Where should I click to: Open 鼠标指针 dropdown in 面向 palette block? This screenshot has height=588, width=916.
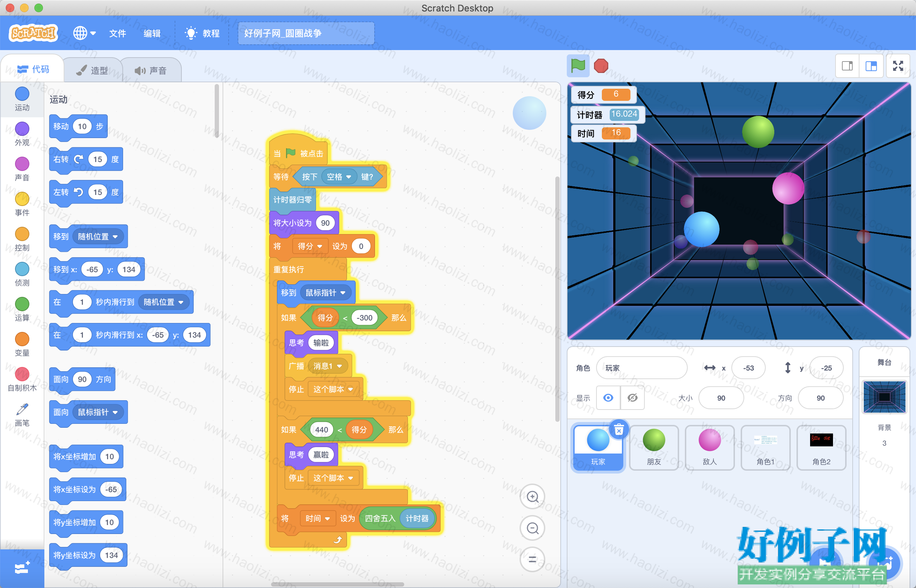98,412
